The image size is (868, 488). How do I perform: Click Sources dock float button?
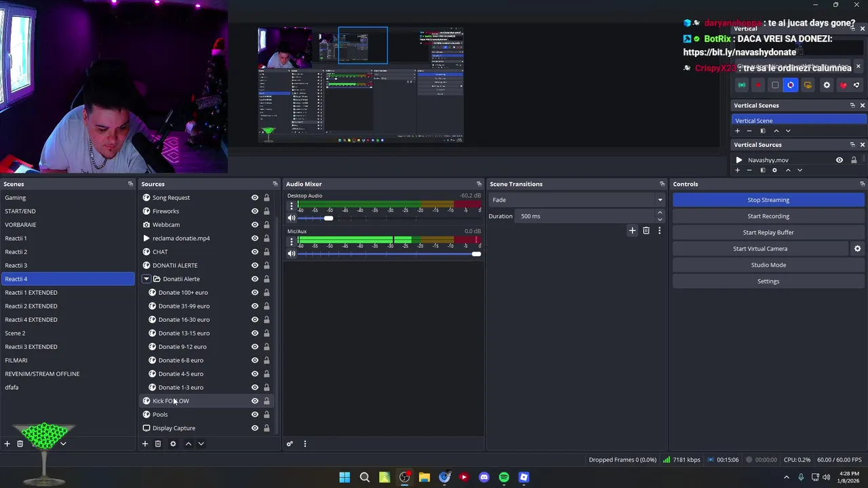275,184
